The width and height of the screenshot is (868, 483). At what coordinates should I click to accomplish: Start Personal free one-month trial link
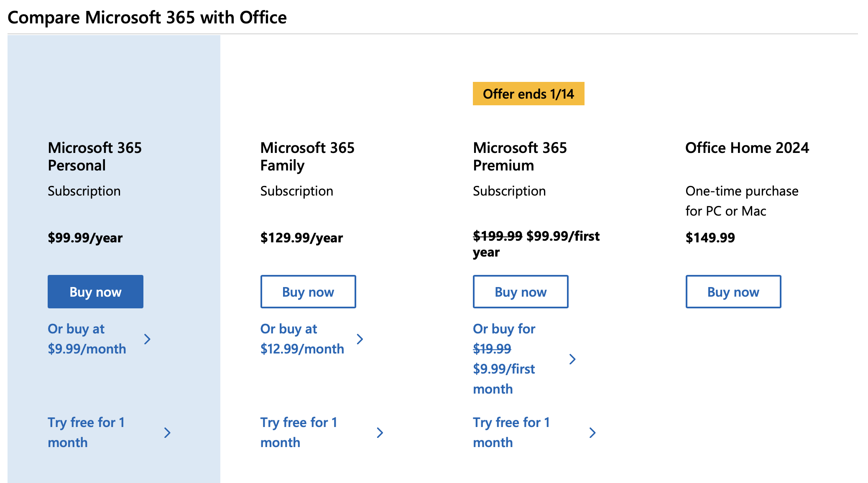coord(86,432)
